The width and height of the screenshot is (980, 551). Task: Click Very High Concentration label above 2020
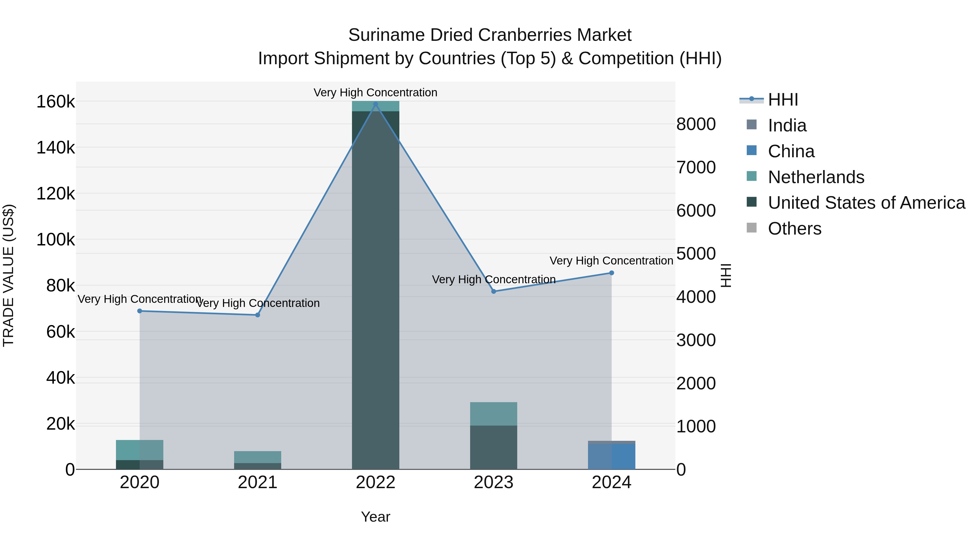click(x=140, y=299)
